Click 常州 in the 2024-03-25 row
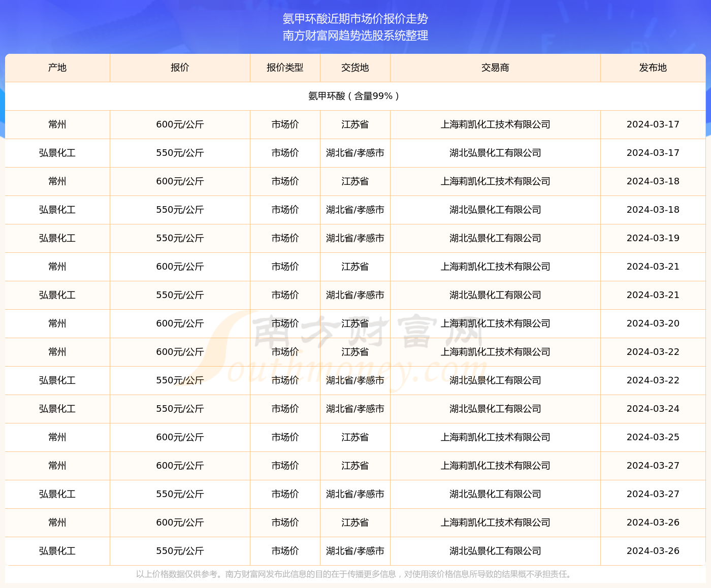Image resolution: width=711 pixels, height=588 pixels. [x=57, y=437]
